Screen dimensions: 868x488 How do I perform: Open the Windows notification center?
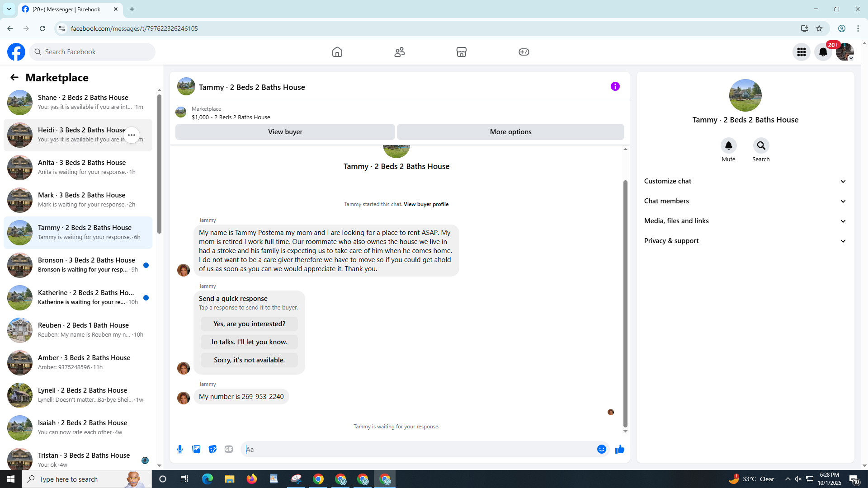854,479
